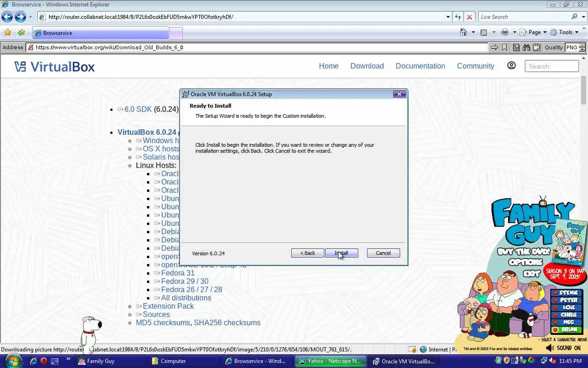Click the VirtualBox site Search field
588x368 pixels.
(x=552, y=66)
